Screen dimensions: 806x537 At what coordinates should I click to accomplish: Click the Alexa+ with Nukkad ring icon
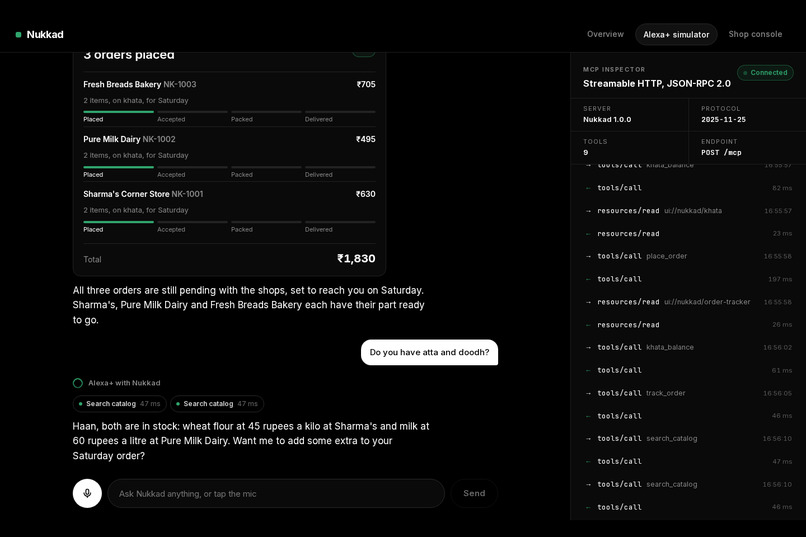pos(78,383)
